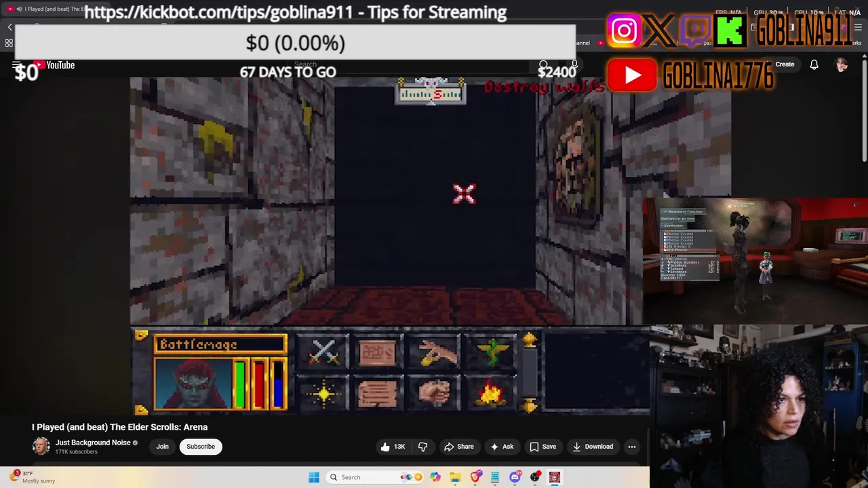Open File Explorer from the taskbar
Image resolution: width=868 pixels, height=488 pixels.
[455, 477]
